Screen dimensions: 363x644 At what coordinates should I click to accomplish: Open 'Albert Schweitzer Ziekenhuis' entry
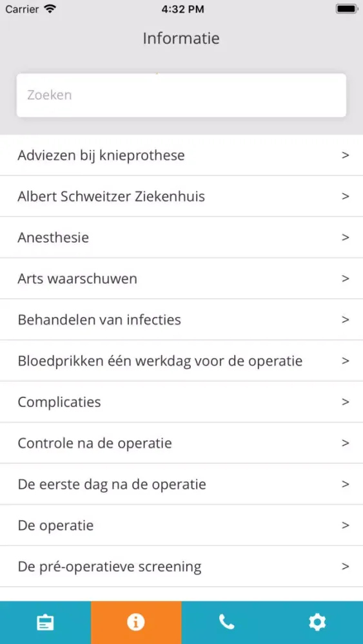[x=181, y=196]
